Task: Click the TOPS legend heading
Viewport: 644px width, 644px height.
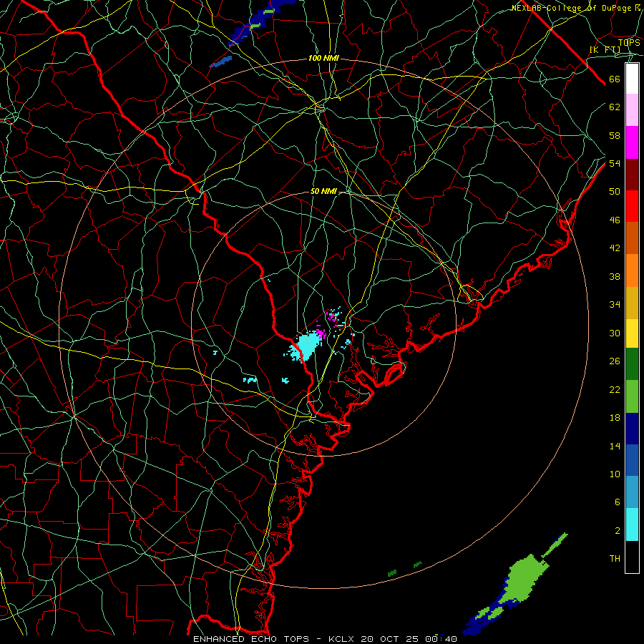Action: [x=629, y=43]
